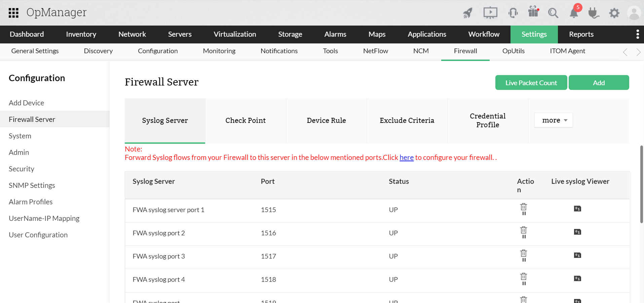Open live syslog viewer for port 1515
644x303 pixels.
coord(577,209)
